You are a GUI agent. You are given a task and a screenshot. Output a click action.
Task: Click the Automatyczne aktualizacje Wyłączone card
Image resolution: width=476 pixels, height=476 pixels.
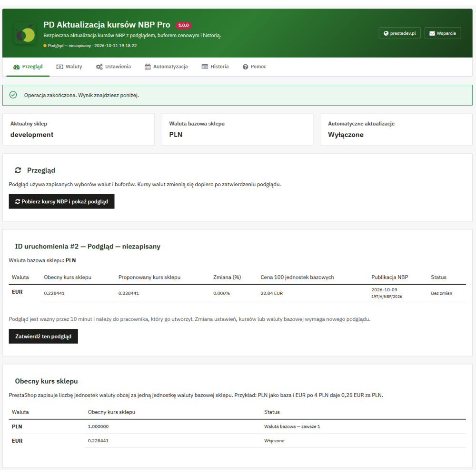396,129
